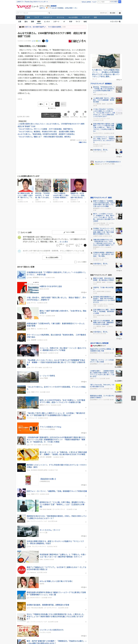Select the ライブ navigation tab
This screenshot has width=138, height=644.
pyautogui.click(x=37, y=17)
